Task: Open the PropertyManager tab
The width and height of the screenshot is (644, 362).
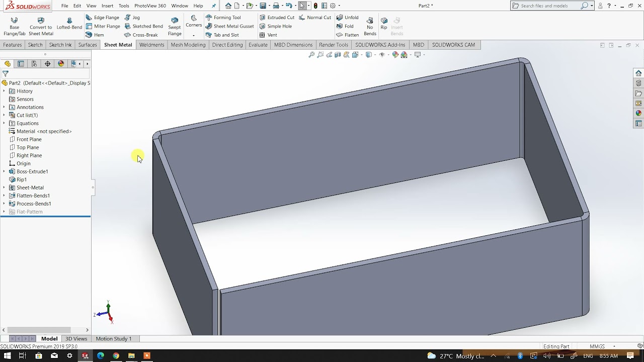Action: coord(21,64)
